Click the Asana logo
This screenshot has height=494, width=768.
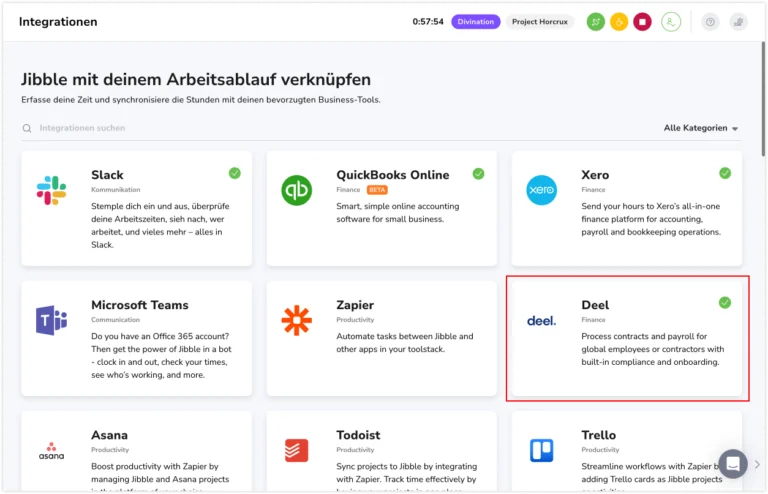click(x=51, y=451)
